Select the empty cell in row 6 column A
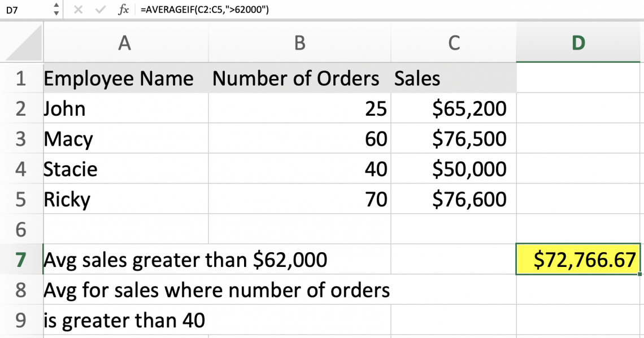Screen dimensions: 644x338 [124, 229]
